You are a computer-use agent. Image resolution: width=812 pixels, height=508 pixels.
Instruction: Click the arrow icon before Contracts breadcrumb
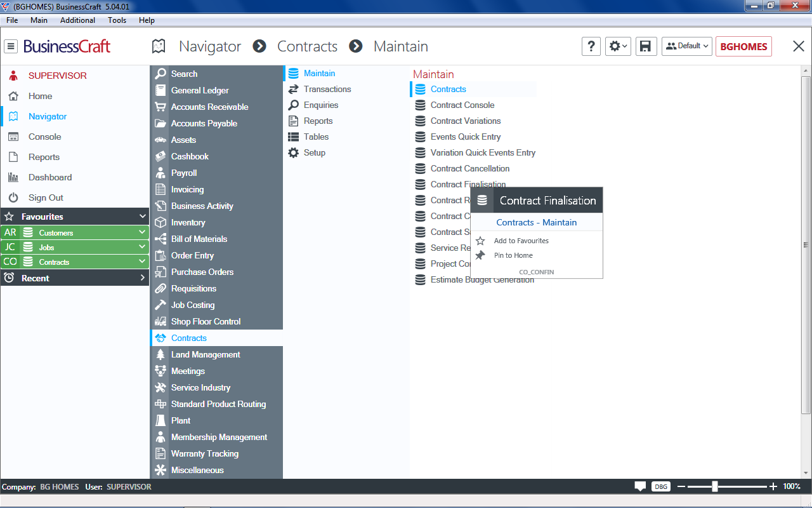tap(259, 46)
